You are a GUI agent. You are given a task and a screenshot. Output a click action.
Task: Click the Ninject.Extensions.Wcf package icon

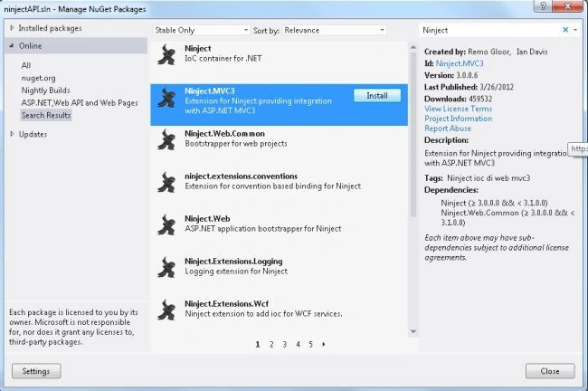click(x=166, y=310)
